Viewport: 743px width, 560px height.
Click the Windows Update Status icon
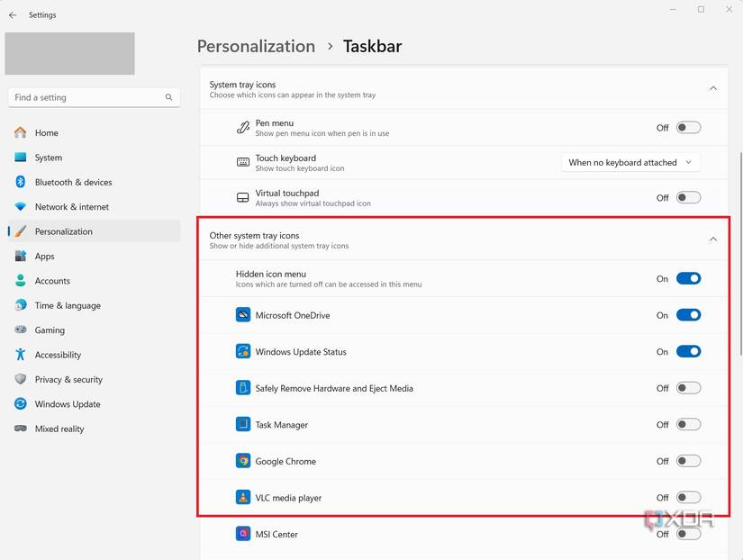(243, 352)
